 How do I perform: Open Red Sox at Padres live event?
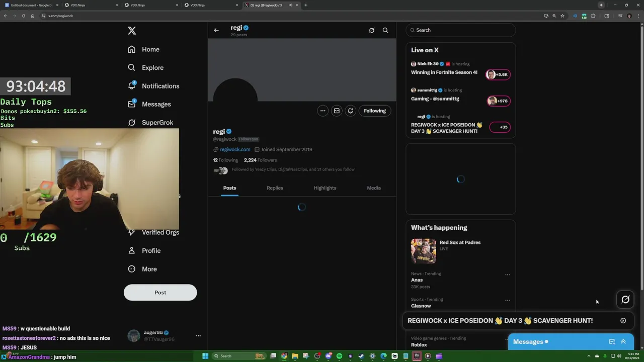coord(460,242)
